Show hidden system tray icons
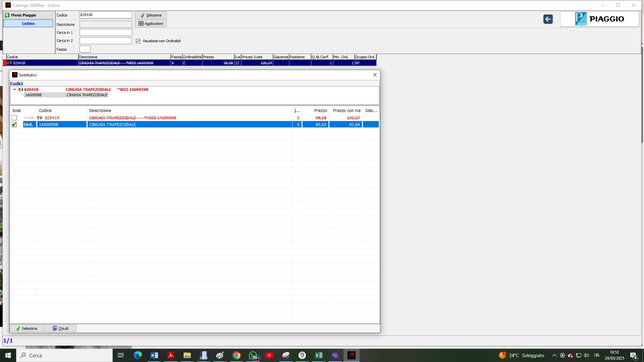This screenshot has height=362, width=644. [x=554, y=356]
